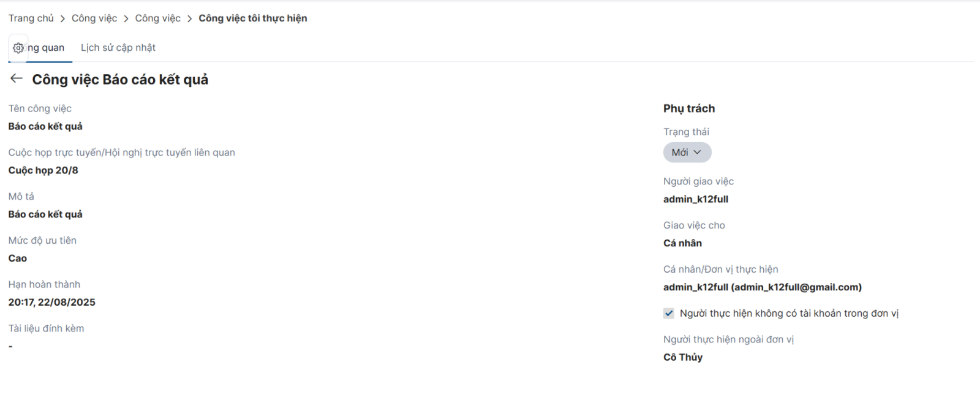Click the Công việc tôi thực hiện breadcrumb
Image resolution: width=980 pixels, height=419 pixels.
(253, 18)
